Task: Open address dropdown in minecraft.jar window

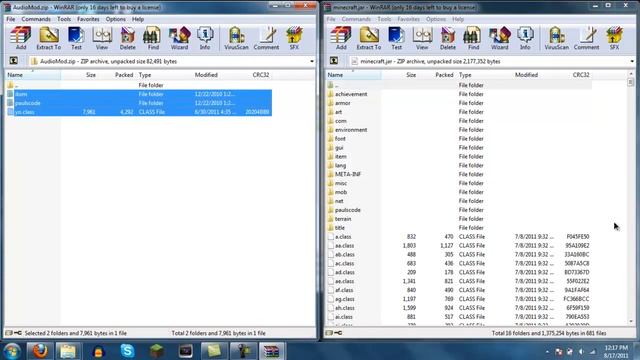Action: (x=632, y=61)
